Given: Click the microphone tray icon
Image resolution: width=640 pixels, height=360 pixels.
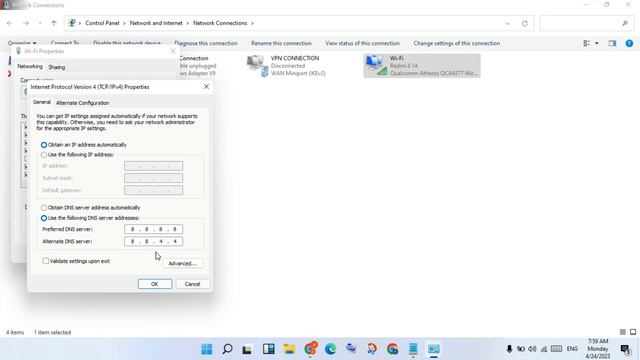Looking at the screenshot, I should [509, 349].
